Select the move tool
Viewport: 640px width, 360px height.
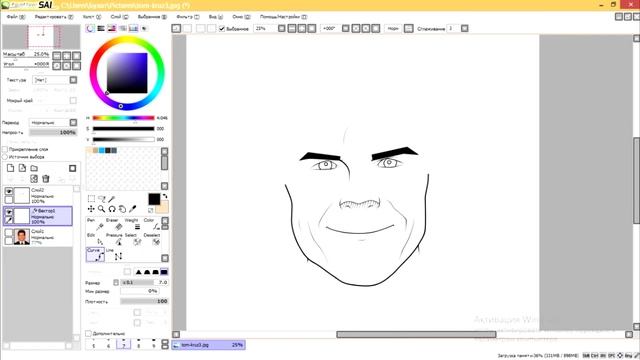pos(91,209)
